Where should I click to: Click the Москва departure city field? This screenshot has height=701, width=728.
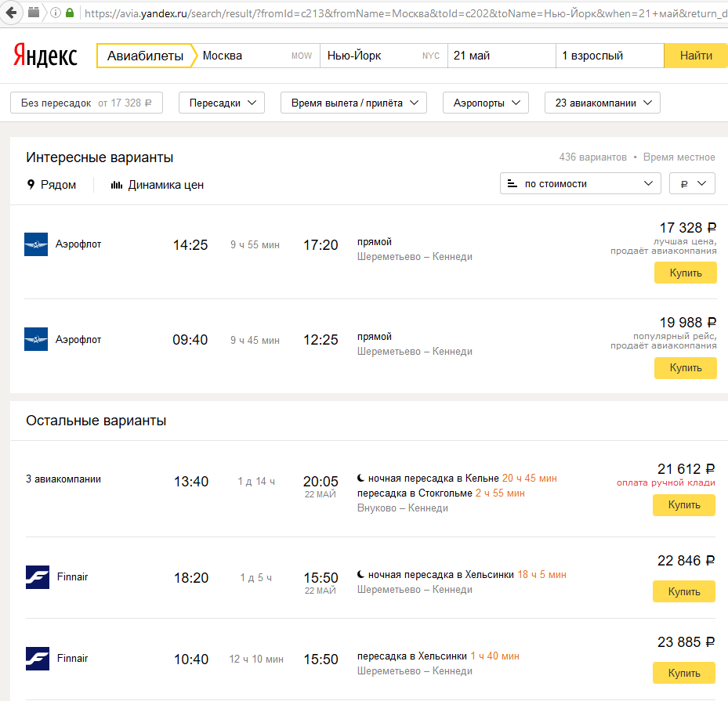pos(257,56)
